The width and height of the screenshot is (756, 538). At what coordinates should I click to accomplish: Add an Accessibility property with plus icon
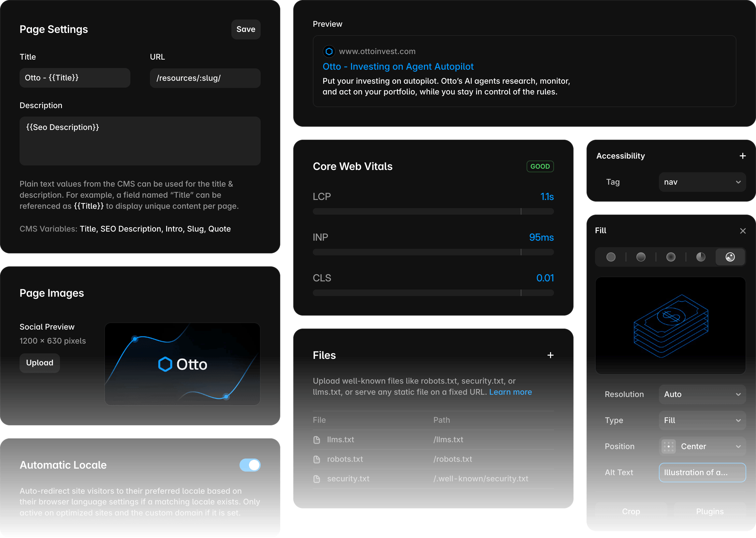point(742,156)
